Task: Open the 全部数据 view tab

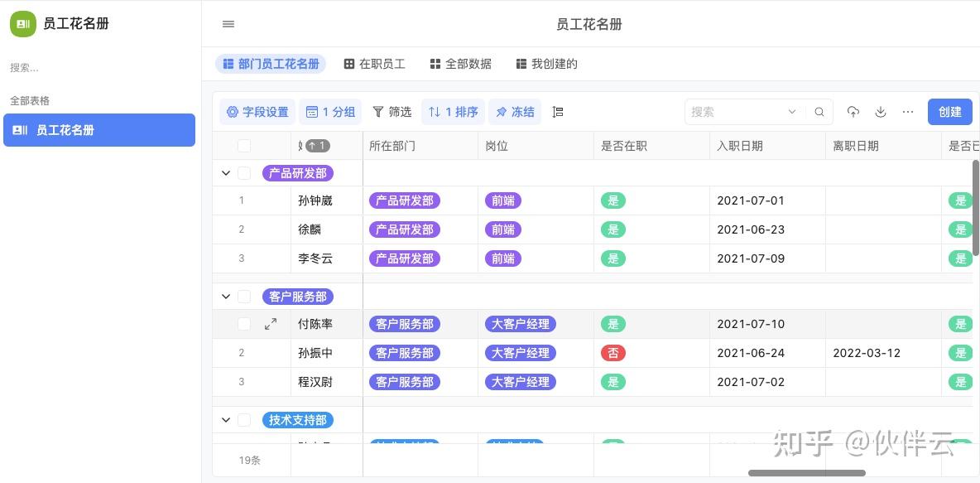Action: pyautogui.click(x=461, y=64)
